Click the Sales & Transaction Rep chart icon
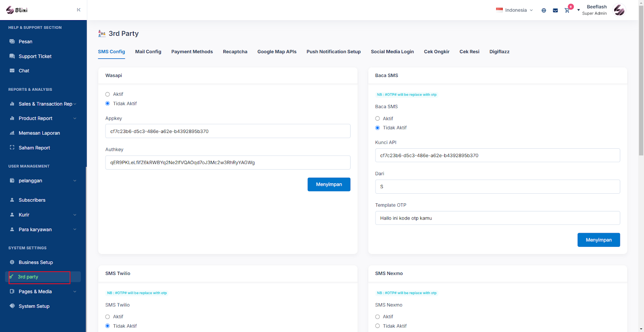The width and height of the screenshot is (644, 332). point(12,104)
